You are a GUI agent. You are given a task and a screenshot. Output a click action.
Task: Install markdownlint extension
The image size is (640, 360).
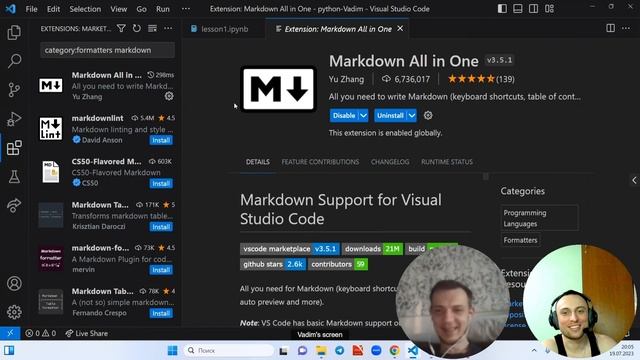161,140
